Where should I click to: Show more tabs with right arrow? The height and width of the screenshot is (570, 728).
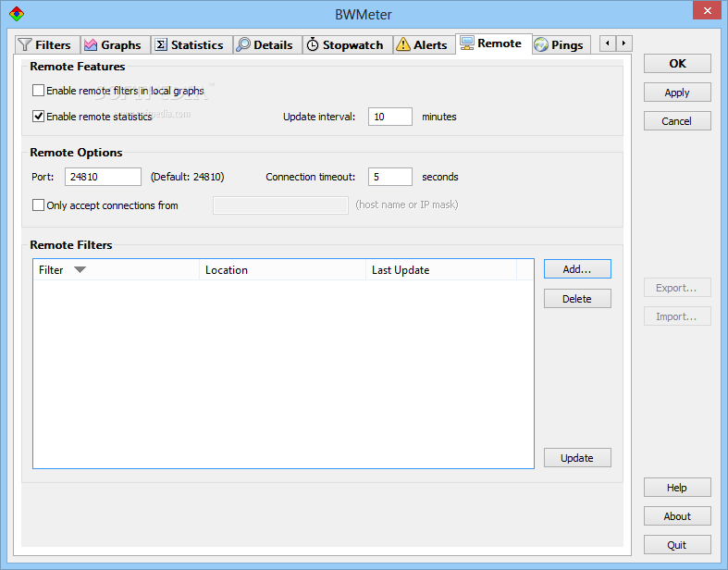624,43
